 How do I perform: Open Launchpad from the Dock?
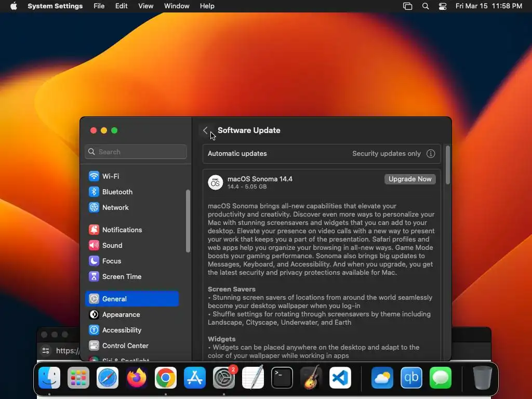[78, 378]
